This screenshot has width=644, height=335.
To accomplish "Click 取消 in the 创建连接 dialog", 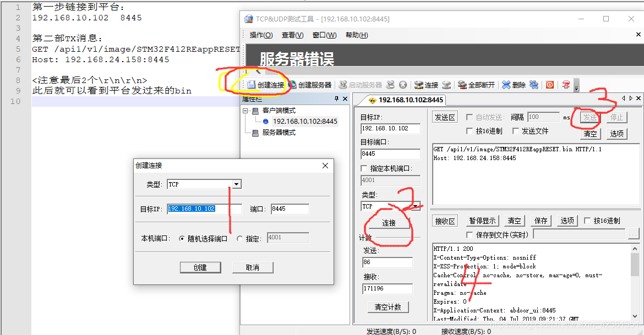I will [253, 268].
